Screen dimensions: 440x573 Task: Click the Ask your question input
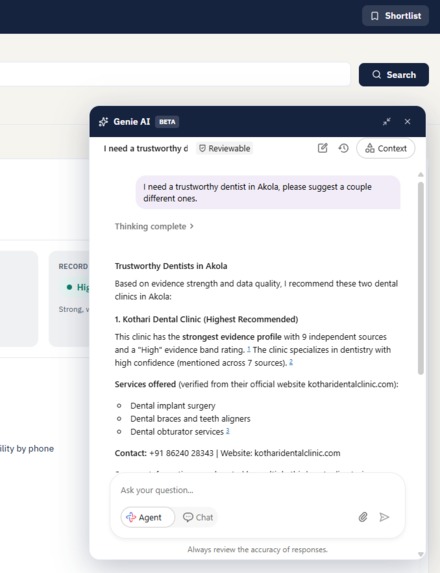[257, 490]
